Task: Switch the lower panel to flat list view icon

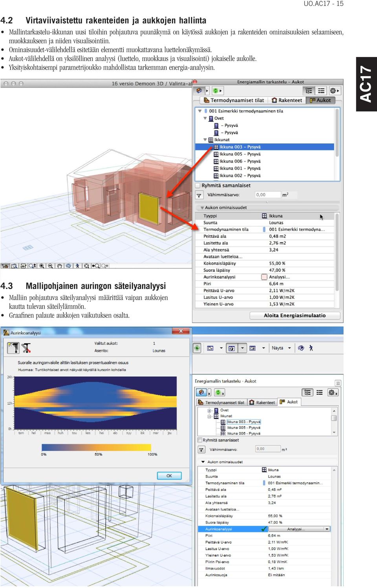Action: [320, 392]
